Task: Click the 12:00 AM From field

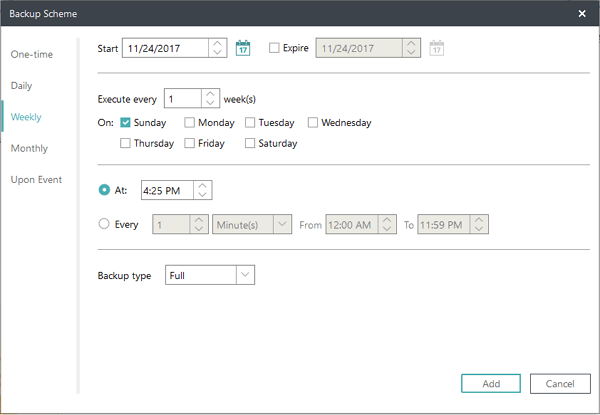Action: [x=352, y=224]
